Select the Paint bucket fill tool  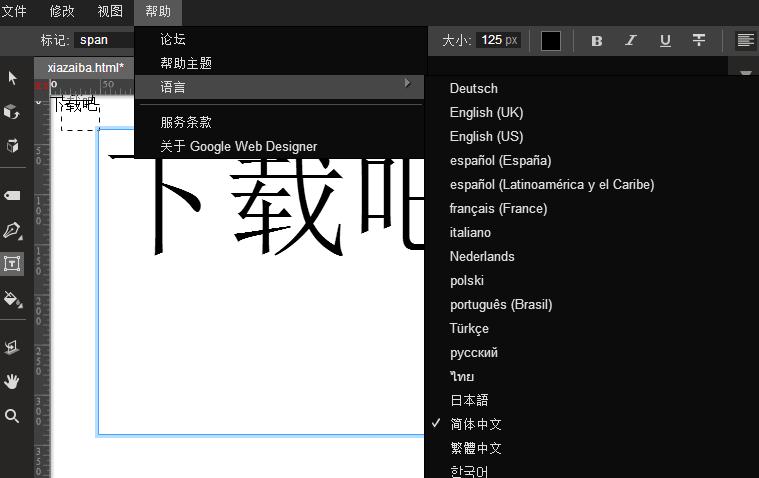[x=13, y=298]
